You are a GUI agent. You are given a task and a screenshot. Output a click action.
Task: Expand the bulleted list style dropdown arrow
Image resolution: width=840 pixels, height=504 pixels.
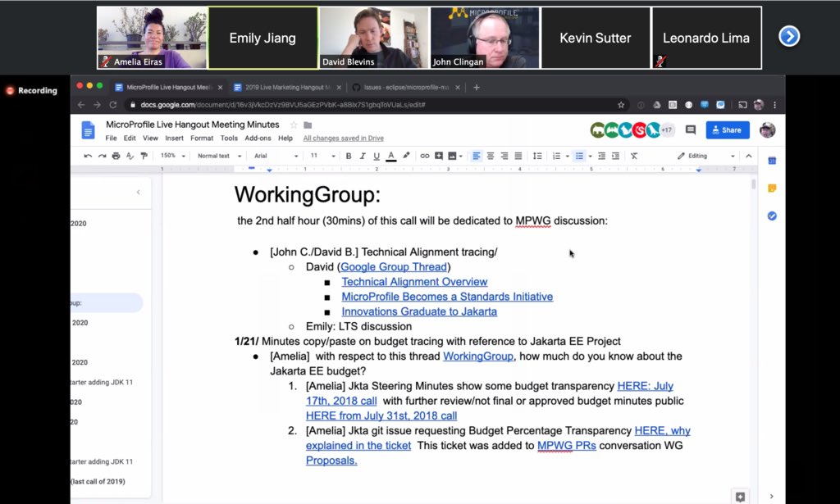pos(591,156)
